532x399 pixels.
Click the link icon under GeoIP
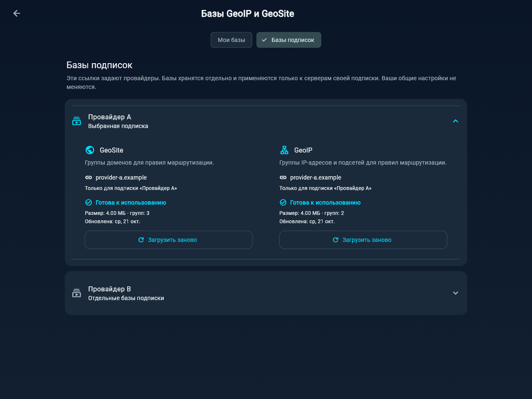[283, 177]
